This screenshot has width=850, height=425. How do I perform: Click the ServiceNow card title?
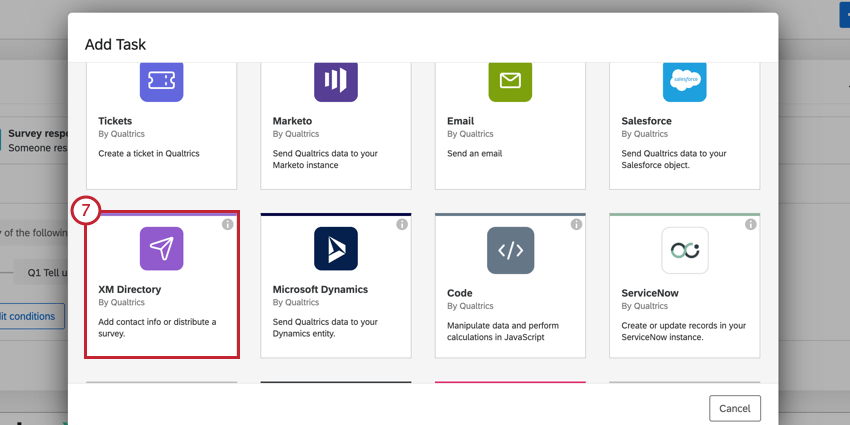point(650,293)
